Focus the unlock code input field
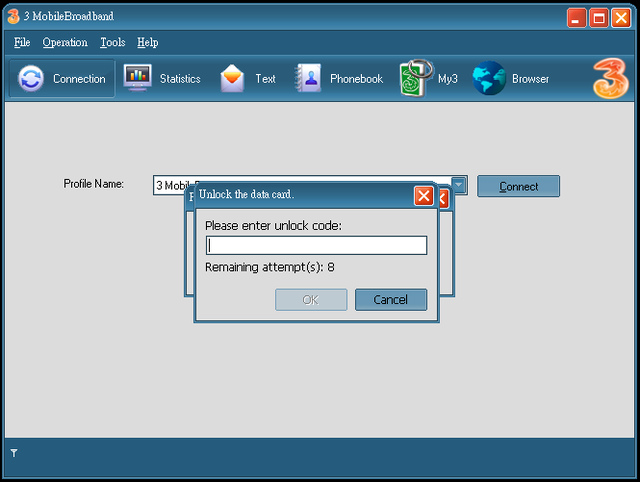Image resolution: width=640 pixels, height=482 pixels. (316, 245)
